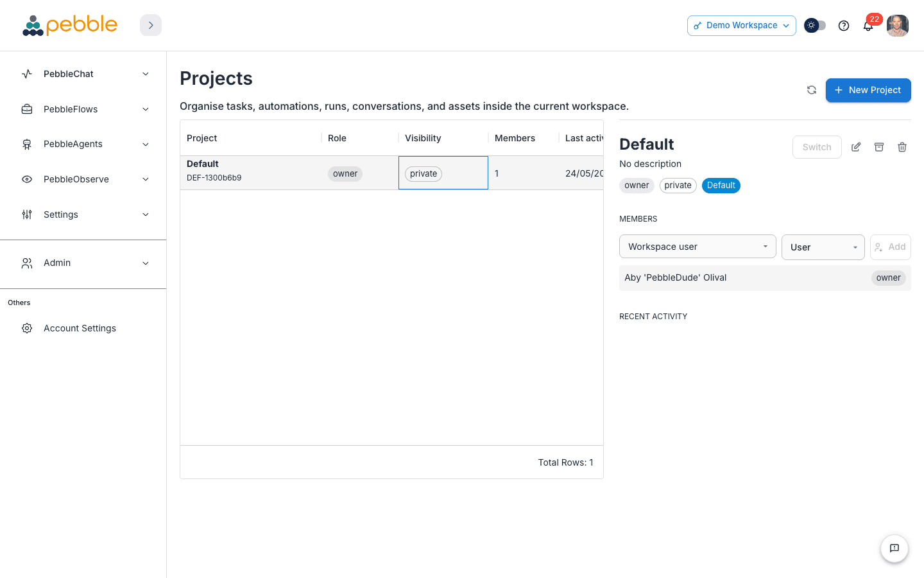Screen dimensions: 924x578
Task: Click the plus icon in New Project
Action: click(838, 90)
